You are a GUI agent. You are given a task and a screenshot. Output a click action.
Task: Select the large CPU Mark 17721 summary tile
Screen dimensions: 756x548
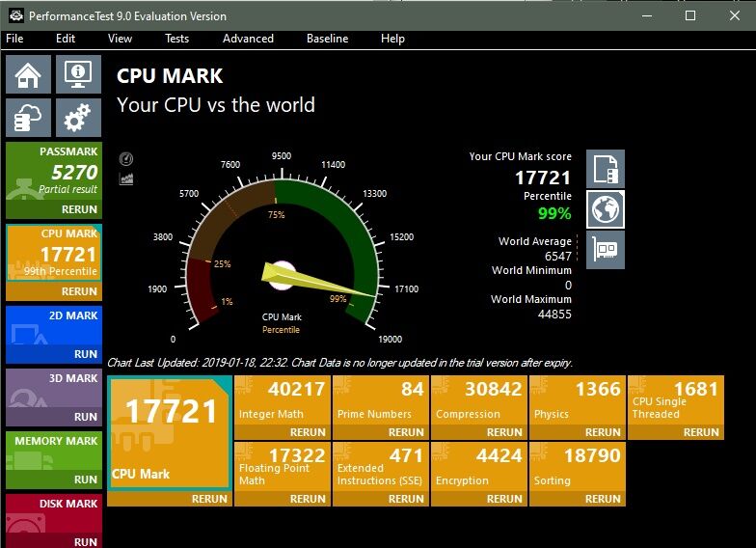click(170, 434)
